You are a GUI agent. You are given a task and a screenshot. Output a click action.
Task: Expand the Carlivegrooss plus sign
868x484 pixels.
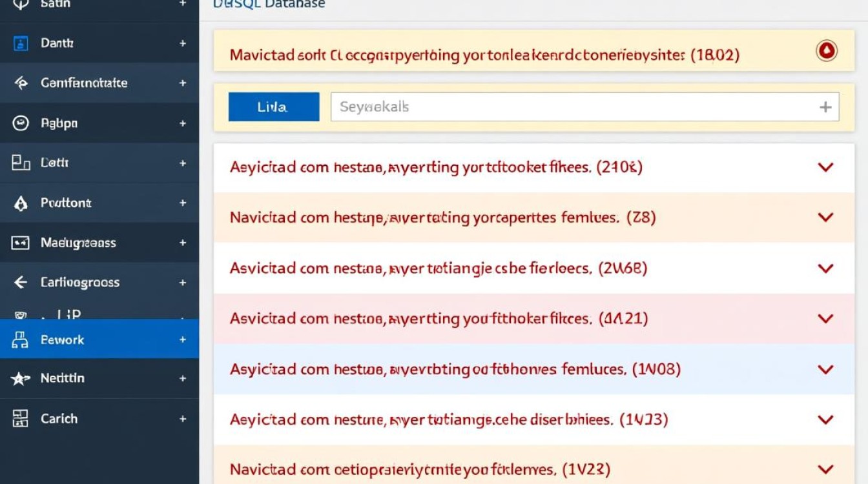[183, 283]
